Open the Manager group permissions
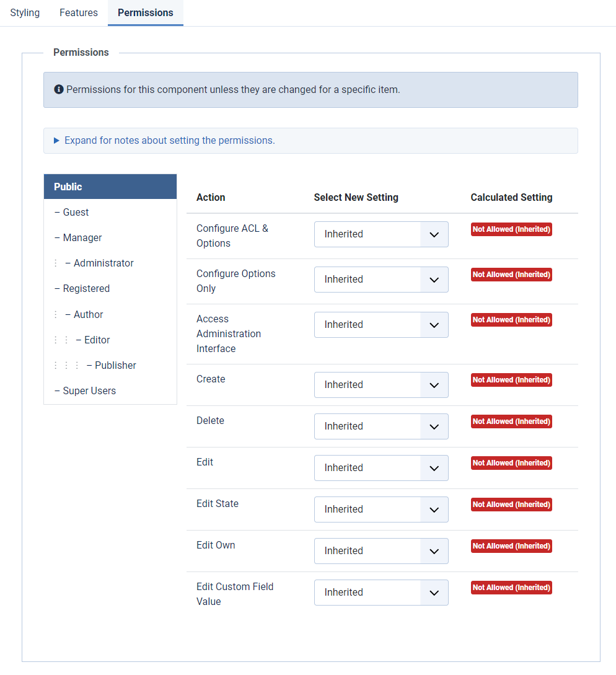Screen dimensions: 616x675 pos(82,237)
